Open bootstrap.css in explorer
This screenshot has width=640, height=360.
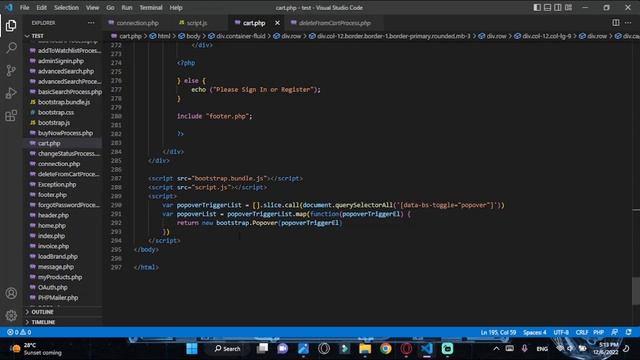click(x=56, y=112)
